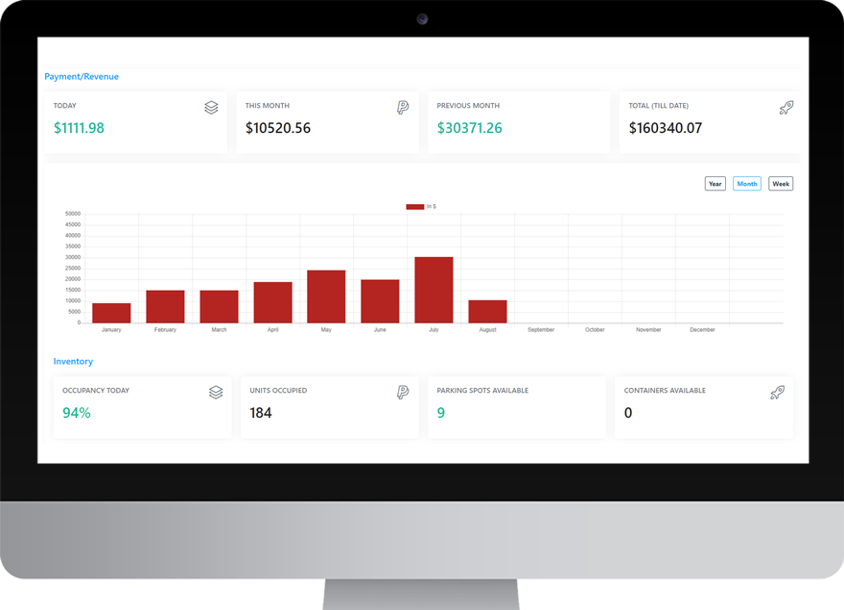Viewport: 844px width, 610px height.
Task: Click the layers icon in Occupancy Today card
Action: (x=215, y=393)
